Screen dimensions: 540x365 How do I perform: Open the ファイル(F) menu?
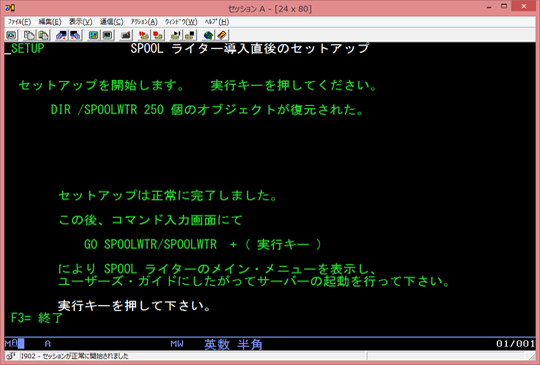19,22
